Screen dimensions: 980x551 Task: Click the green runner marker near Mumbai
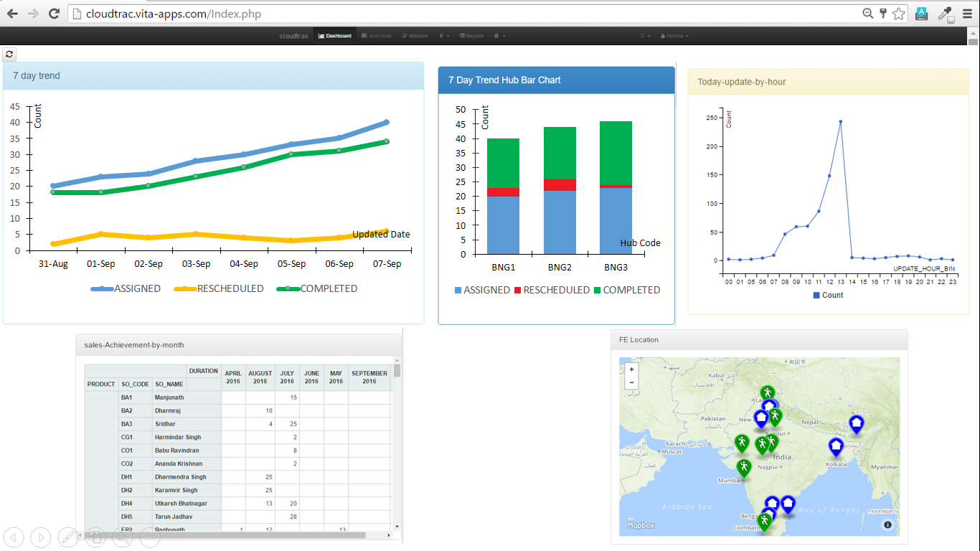pos(744,468)
